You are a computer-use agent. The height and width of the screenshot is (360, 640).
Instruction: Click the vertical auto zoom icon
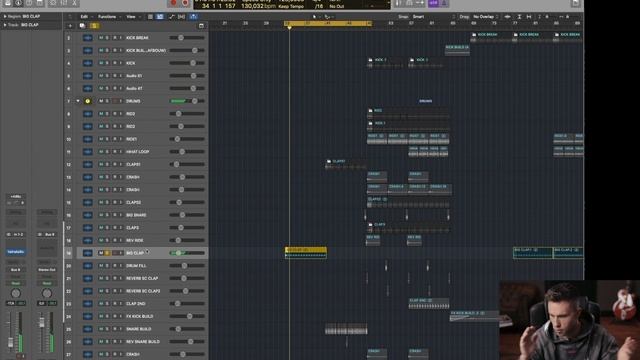click(x=519, y=17)
